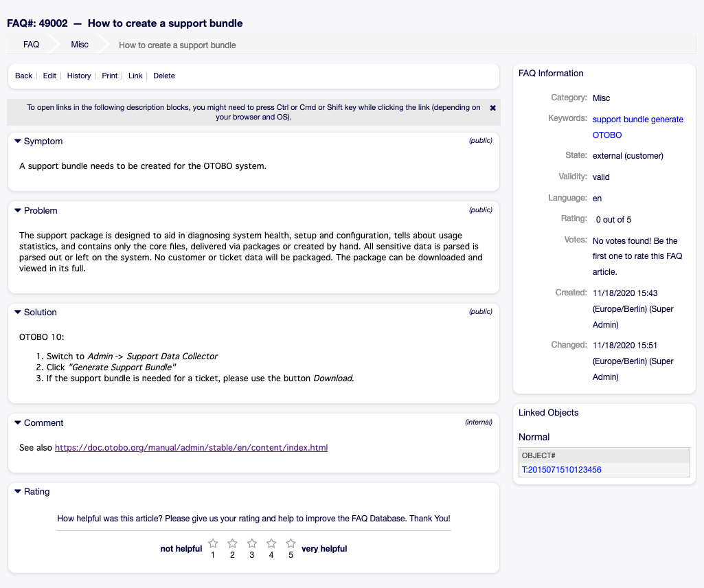704x588 pixels.
Task: Collapse the Problem block
Action: pos(19,211)
